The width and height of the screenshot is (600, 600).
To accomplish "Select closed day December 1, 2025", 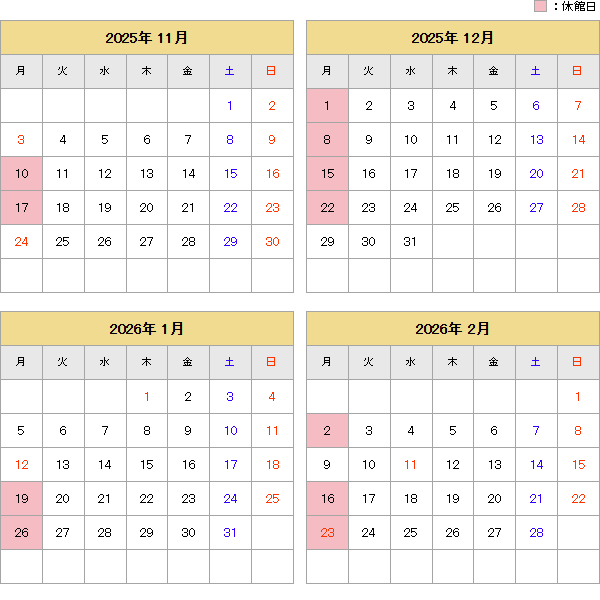I will [x=327, y=106].
